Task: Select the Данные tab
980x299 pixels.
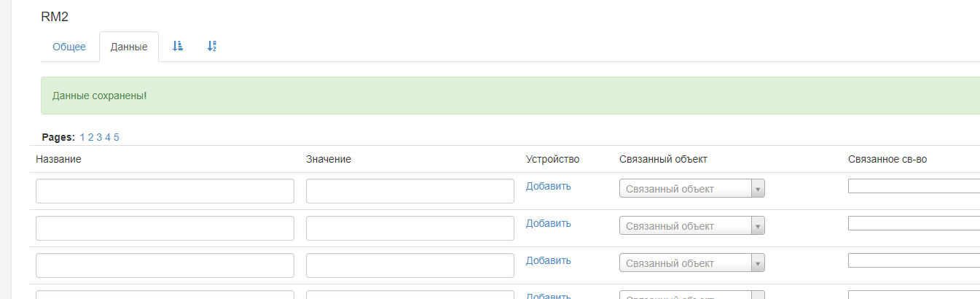Action: [129, 47]
